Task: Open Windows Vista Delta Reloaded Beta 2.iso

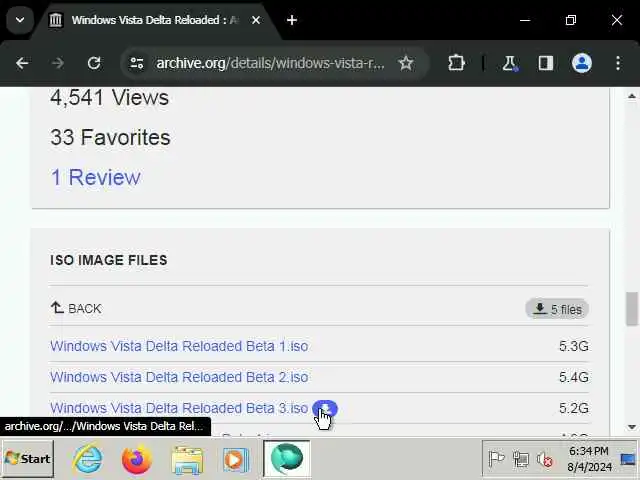Action: [x=179, y=377]
